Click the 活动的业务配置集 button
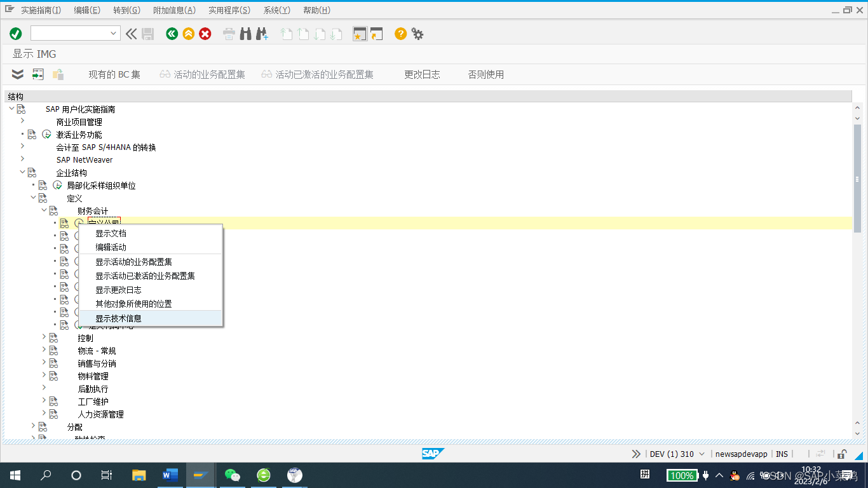Screen dimensions: 868x488 [x=202, y=74]
